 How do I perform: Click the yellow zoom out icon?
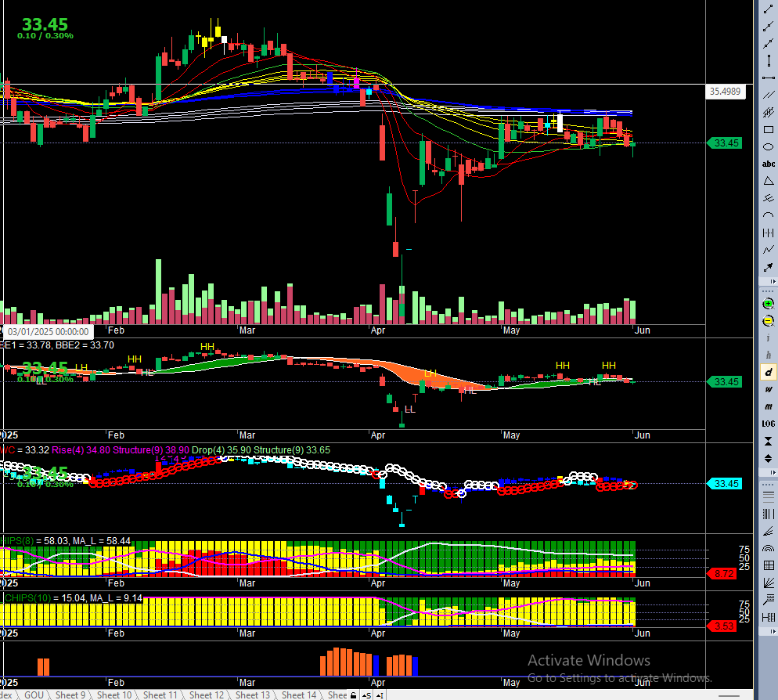point(768,321)
